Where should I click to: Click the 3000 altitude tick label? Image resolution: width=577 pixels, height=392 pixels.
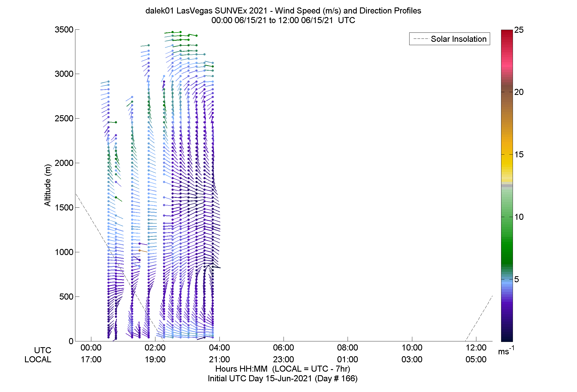coord(64,74)
